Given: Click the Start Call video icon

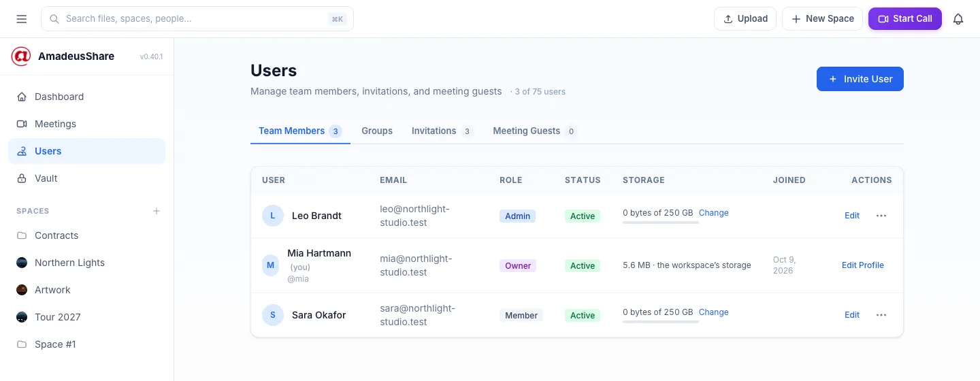Looking at the screenshot, I should coord(883,19).
